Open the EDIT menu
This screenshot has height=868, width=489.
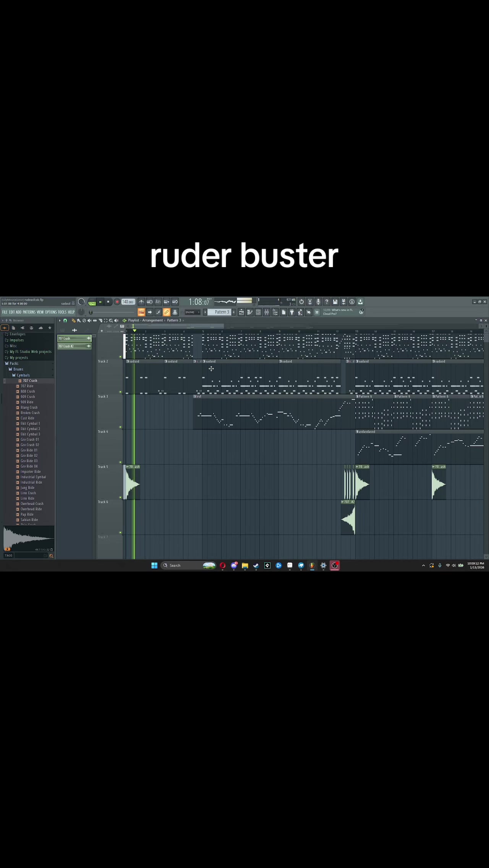(12, 312)
